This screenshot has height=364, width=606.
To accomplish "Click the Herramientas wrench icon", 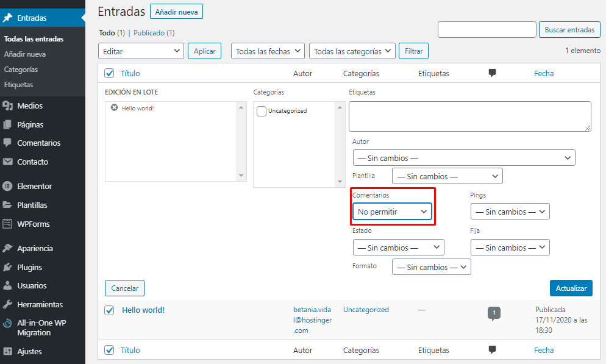I will pos(7,304).
